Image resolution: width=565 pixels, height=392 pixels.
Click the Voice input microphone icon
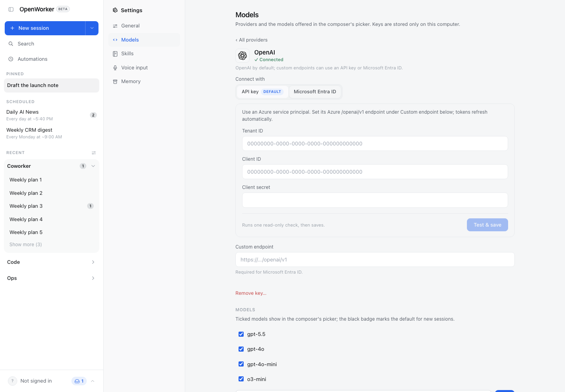pos(115,68)
